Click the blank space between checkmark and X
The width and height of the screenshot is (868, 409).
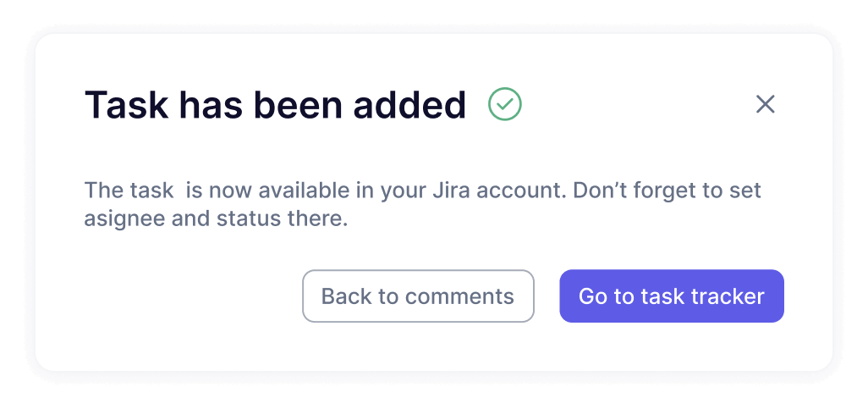[636, 104]
